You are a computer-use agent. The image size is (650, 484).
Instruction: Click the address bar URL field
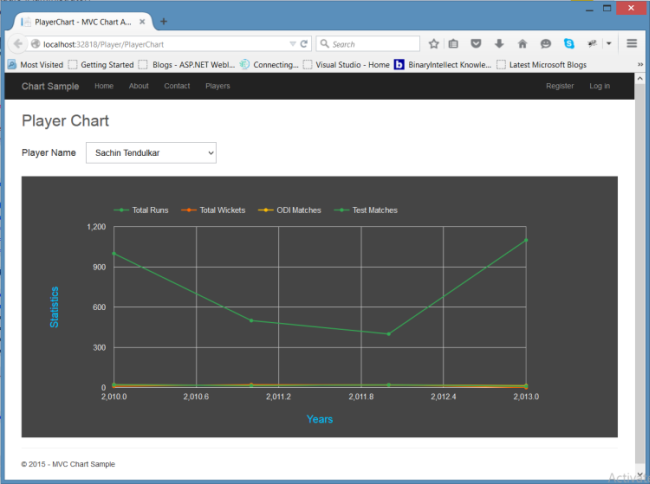(x=166, y=44)
